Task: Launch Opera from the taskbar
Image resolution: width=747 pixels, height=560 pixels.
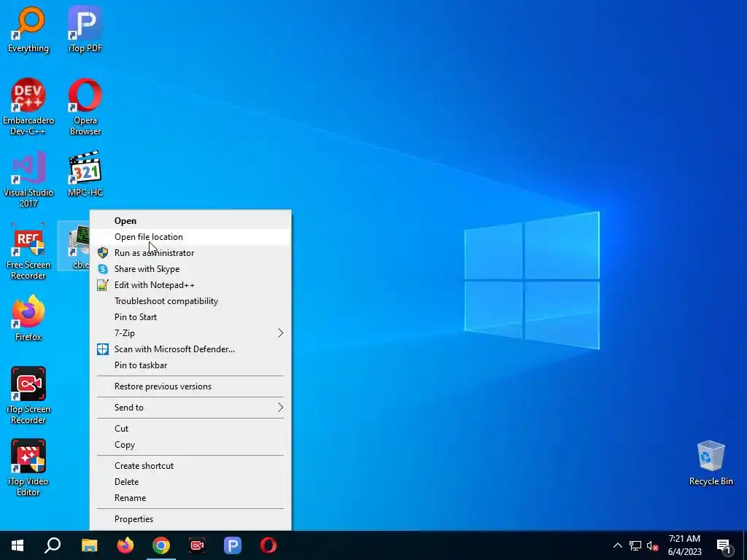Action: coord(268,545)
